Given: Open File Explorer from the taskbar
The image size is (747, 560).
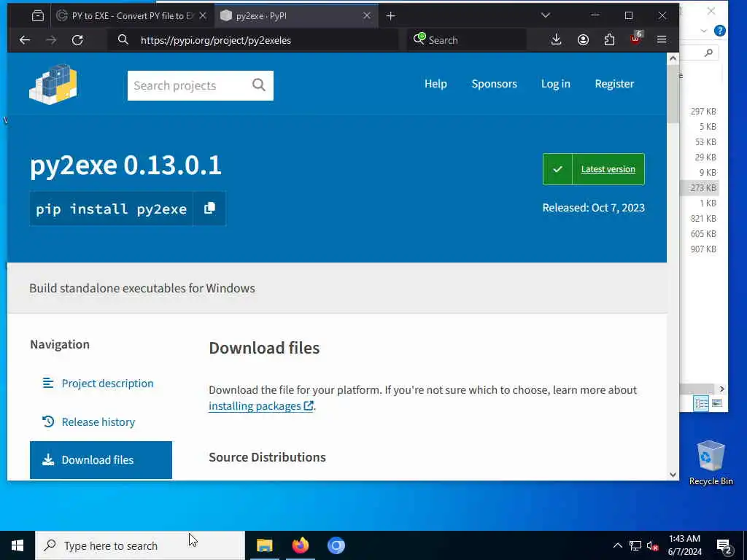Looking at the screenshot, I should pos(264,545).
